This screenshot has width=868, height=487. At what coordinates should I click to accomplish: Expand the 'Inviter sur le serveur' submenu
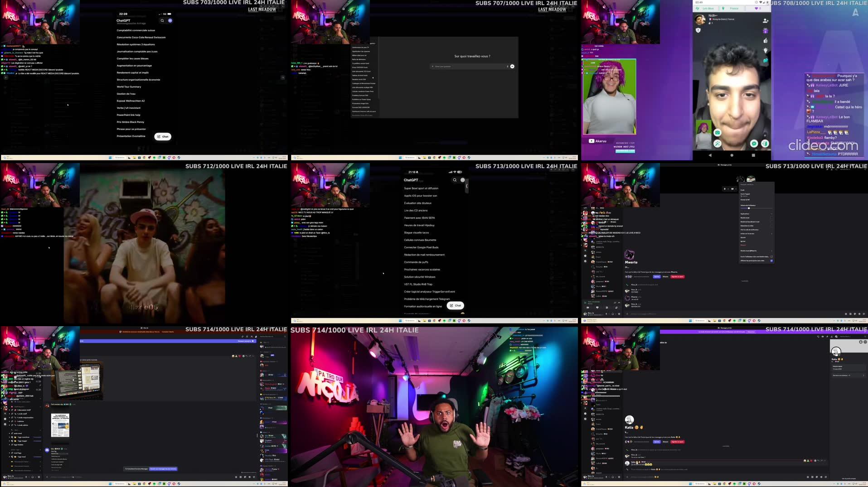(771, 233)
